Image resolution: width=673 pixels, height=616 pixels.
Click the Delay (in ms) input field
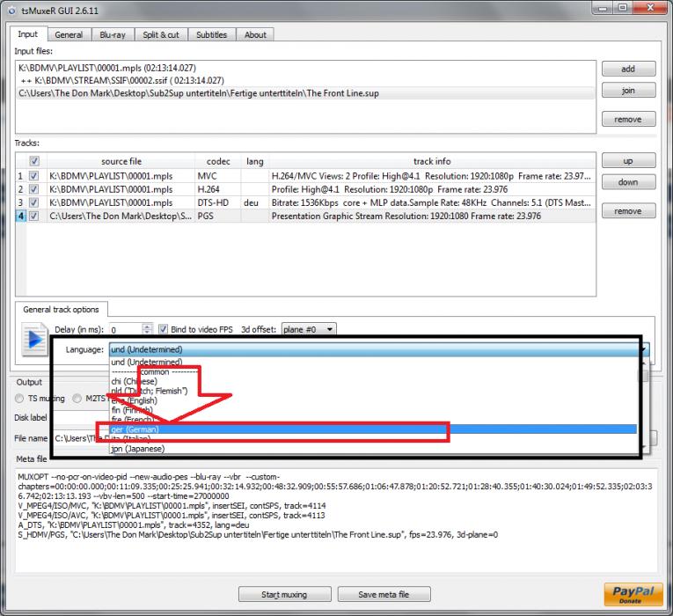pos(126,330)
